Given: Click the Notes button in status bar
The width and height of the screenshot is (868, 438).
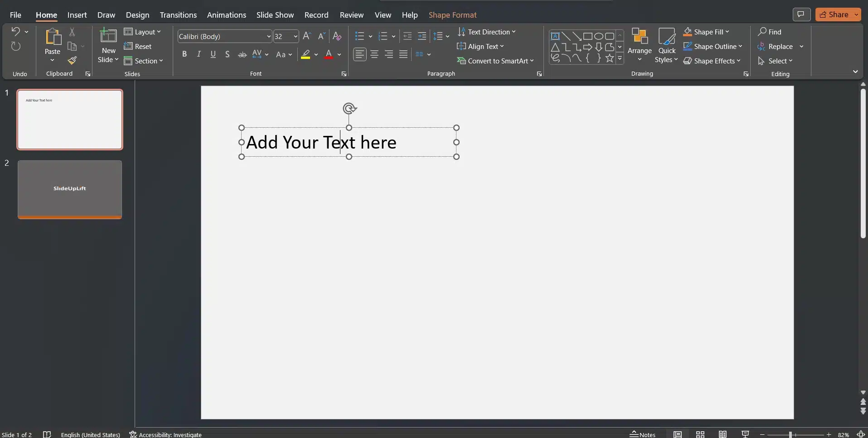Looking at the screenshot, I should pos(642,434).
